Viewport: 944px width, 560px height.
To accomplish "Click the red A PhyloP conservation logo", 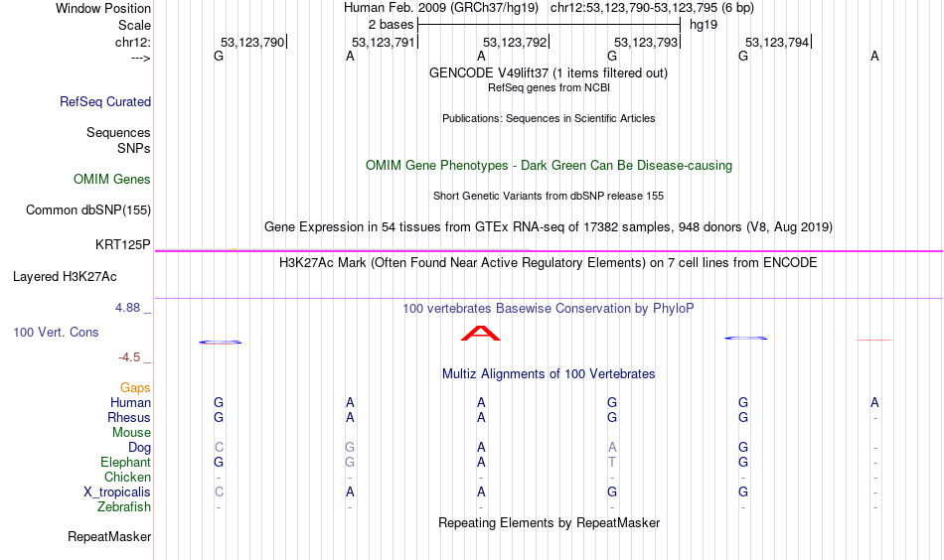I will [x=480, y=334].
